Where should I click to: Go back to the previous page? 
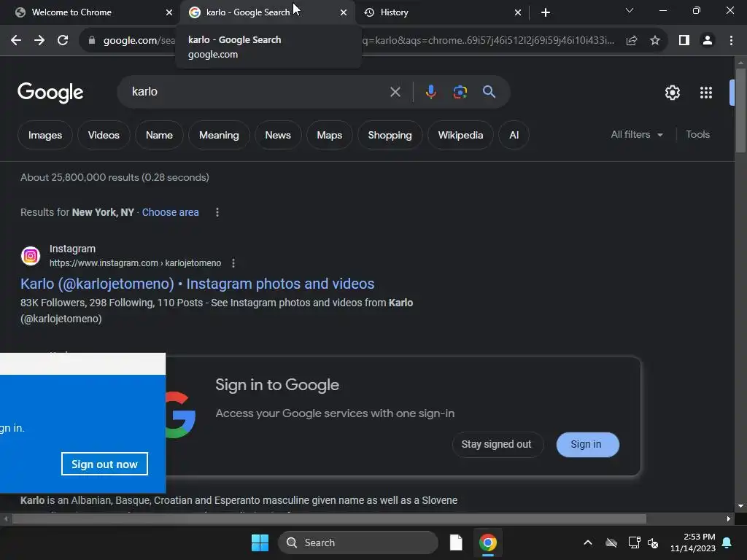pos(16,41)
